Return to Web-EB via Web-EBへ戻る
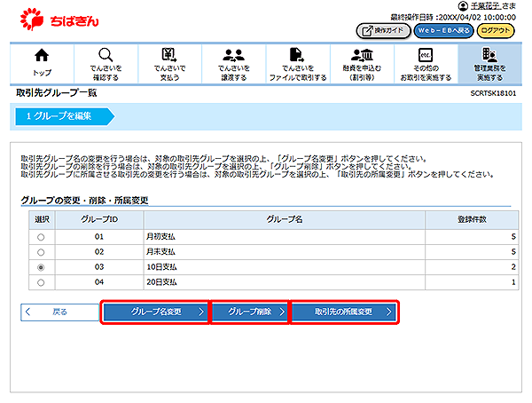Image resolution: width=532 pixels, height=403 pixels. point(442,30)
